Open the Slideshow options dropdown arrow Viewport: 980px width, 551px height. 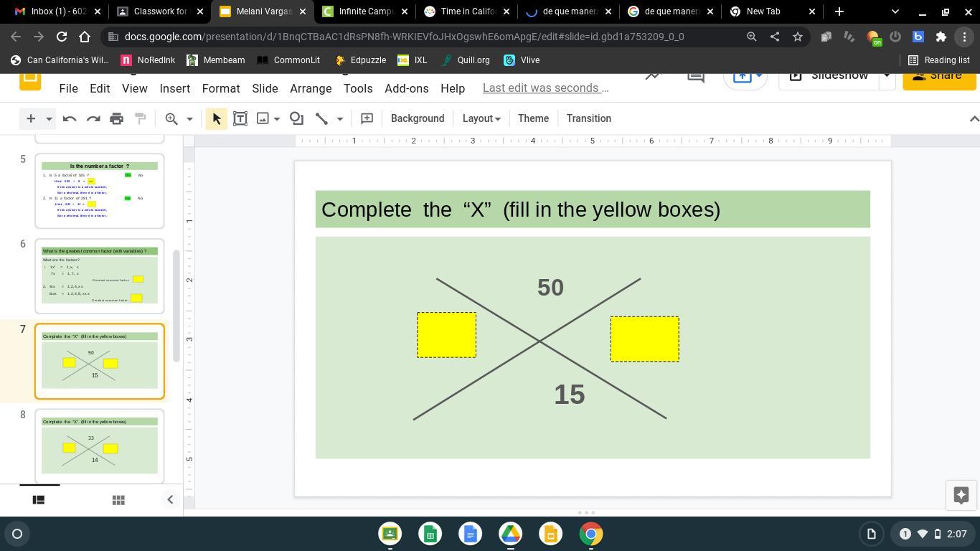coord(887,75)
